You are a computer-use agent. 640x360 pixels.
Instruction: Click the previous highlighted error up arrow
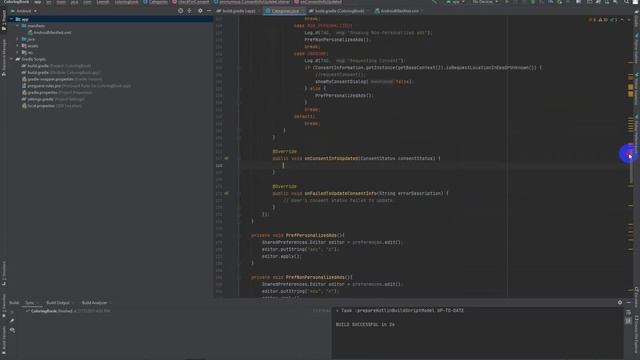[622, 20]
